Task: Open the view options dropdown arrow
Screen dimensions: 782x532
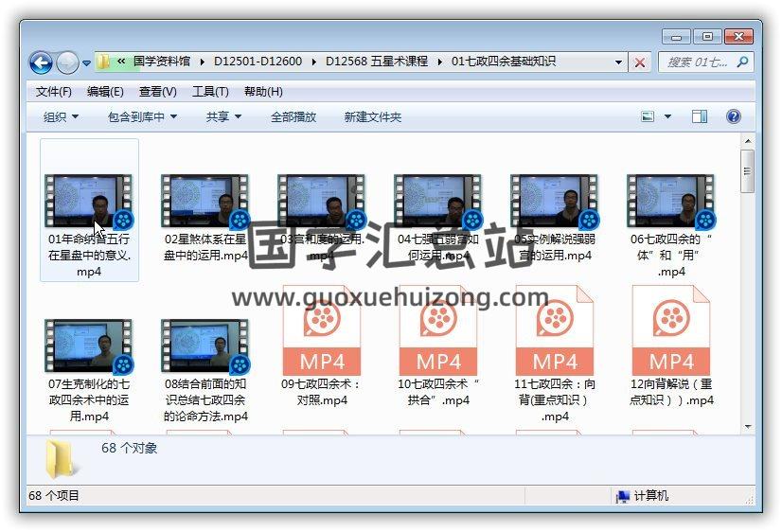Action: coord(667,116)
